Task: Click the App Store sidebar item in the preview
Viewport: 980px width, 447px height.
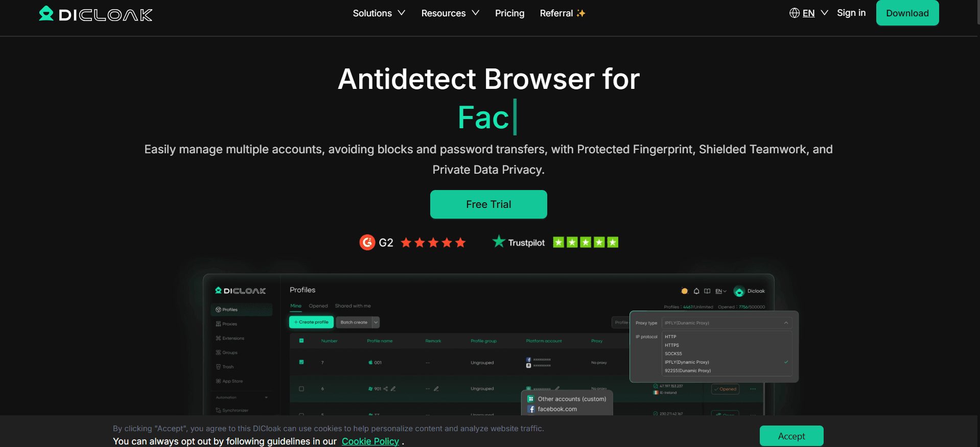Action: (229, 381)
